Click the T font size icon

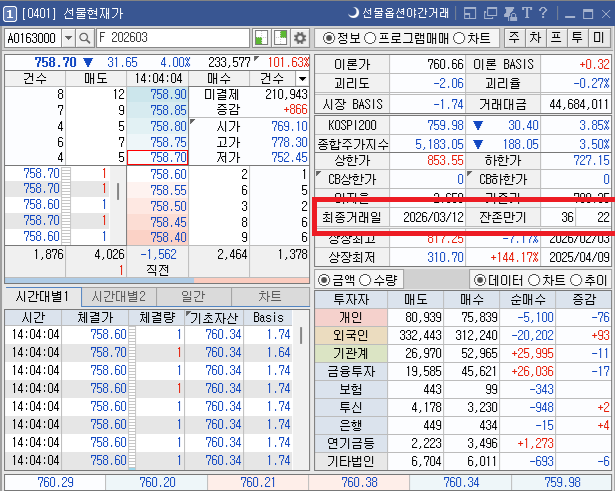coord(527,13)
